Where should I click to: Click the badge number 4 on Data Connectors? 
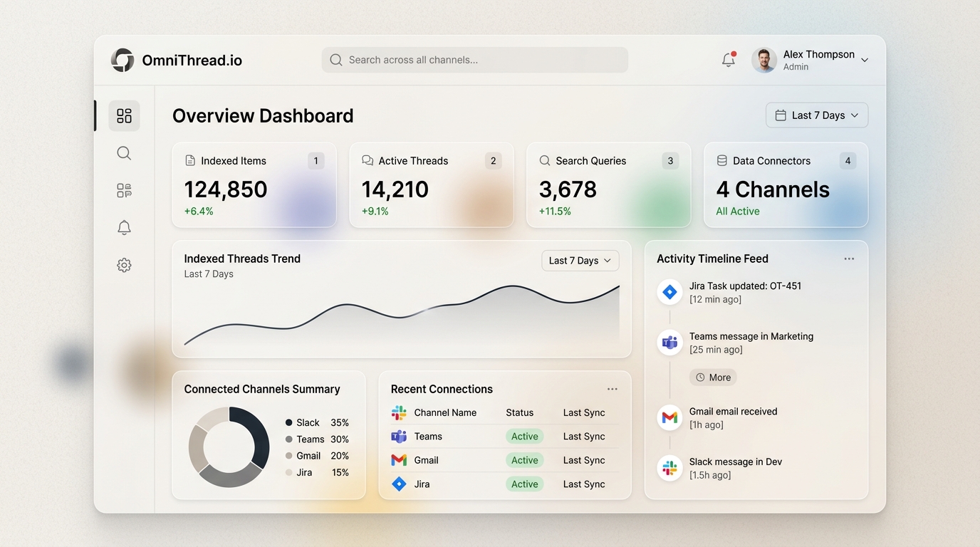(x=848, y=161)
